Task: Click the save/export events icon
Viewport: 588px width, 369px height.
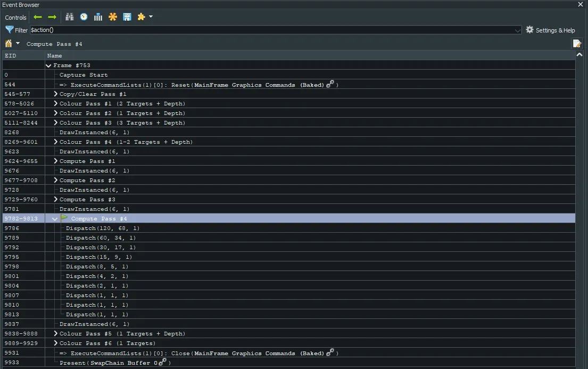Action: click(x=127, y=17)
